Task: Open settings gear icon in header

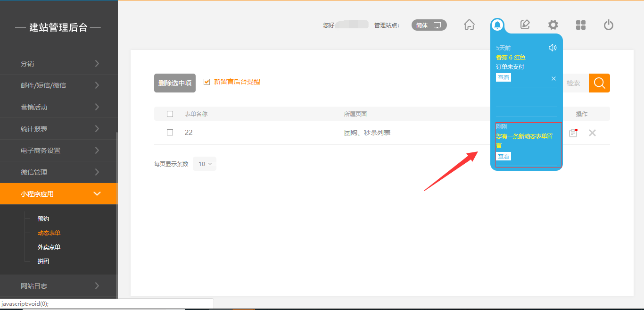Action: (x=553, y=25)
